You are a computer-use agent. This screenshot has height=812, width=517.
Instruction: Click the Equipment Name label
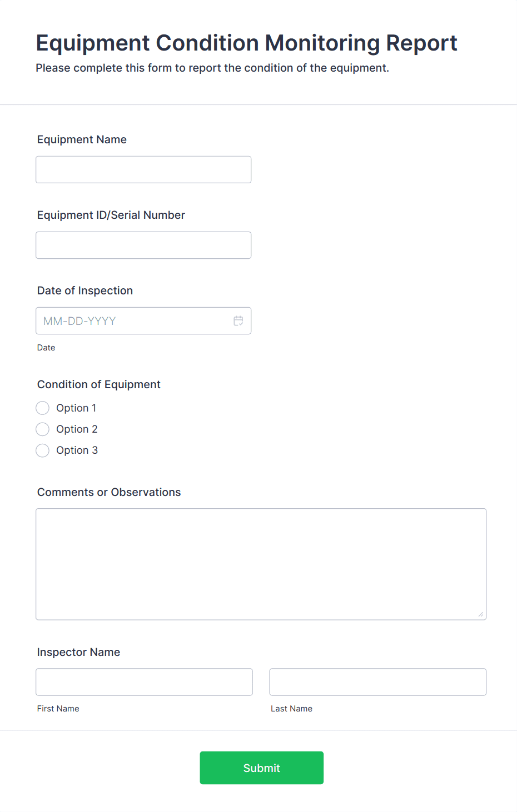coord(82,139)
